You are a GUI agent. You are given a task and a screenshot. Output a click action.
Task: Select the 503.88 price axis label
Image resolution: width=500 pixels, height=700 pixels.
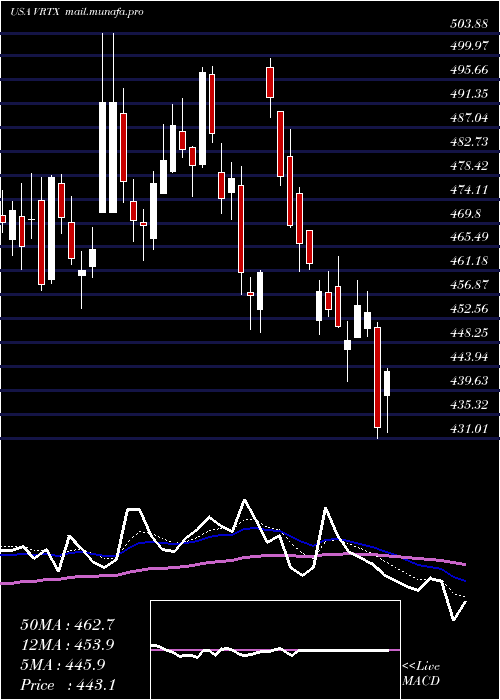pyautogui.click(x=468, y=25)
